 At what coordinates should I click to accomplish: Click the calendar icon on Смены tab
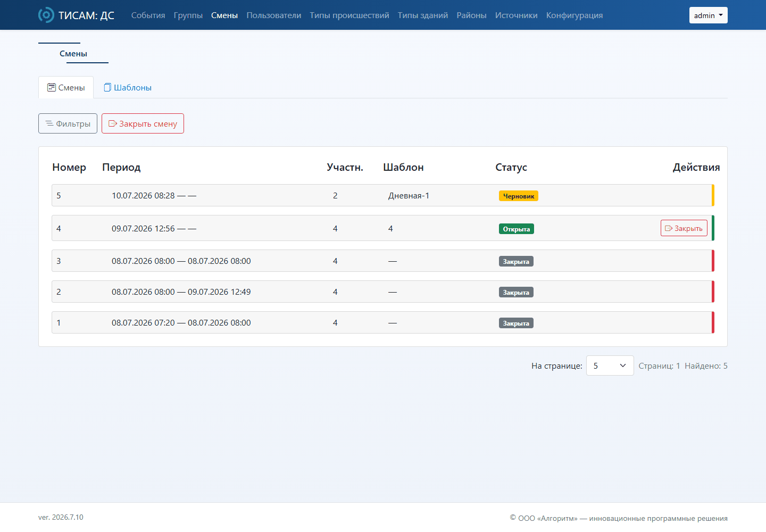tap(52, 87)
